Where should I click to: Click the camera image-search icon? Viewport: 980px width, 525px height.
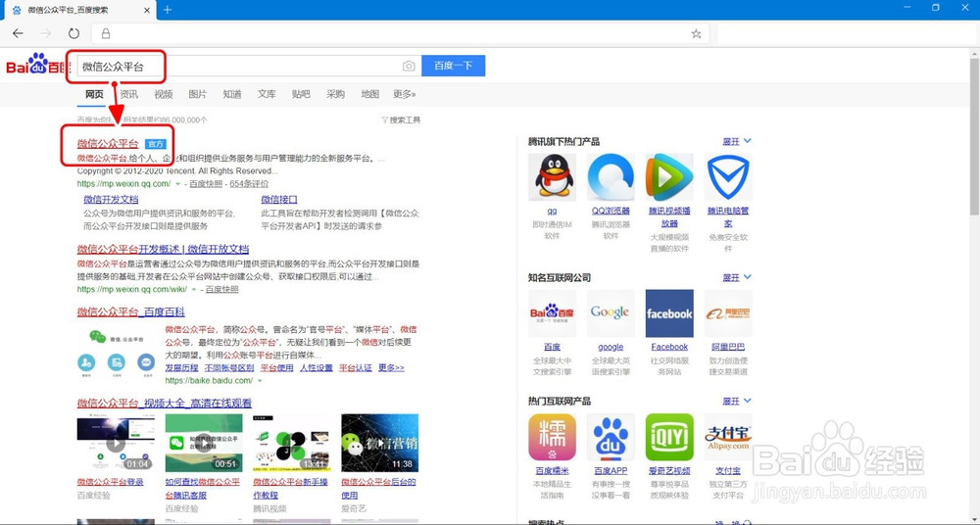click(x=409, y=67)
